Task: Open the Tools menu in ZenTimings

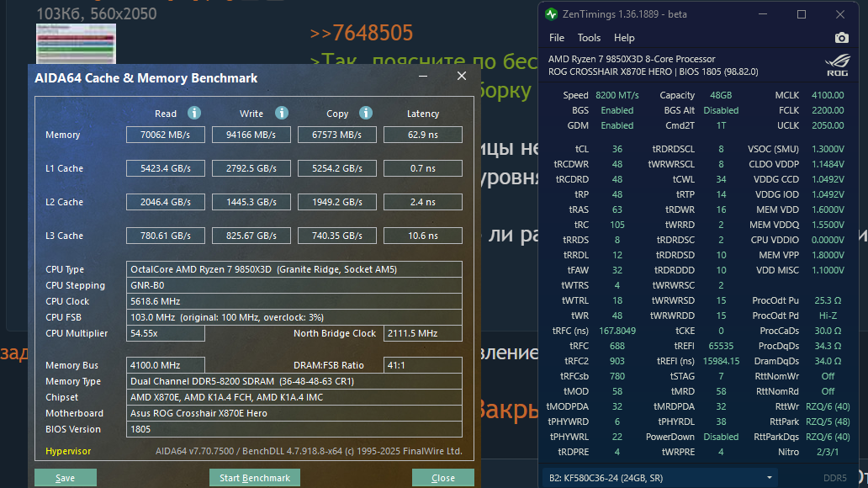Action: tap(589, 38)
